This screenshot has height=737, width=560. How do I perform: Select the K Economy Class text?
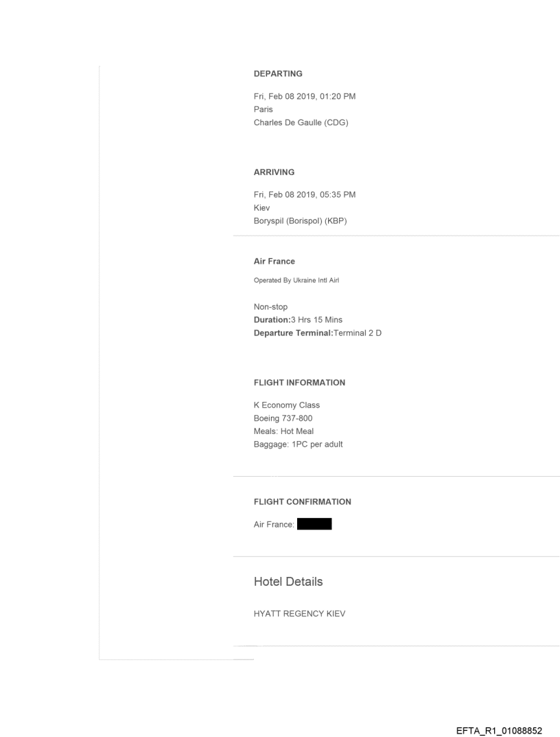click(x=287, y=405)
